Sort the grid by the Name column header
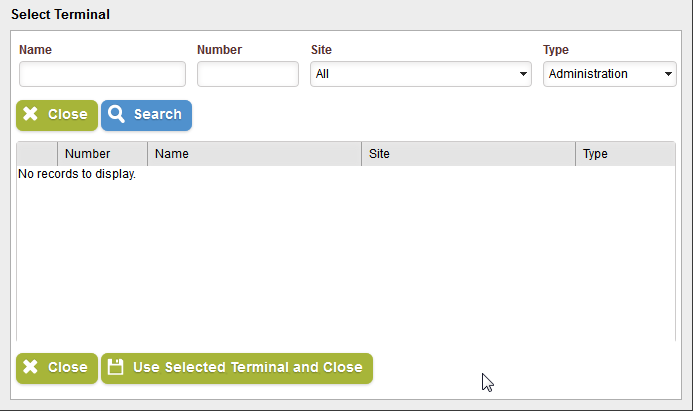This screenshot has width=693, height=411. (x=172, y=154)
